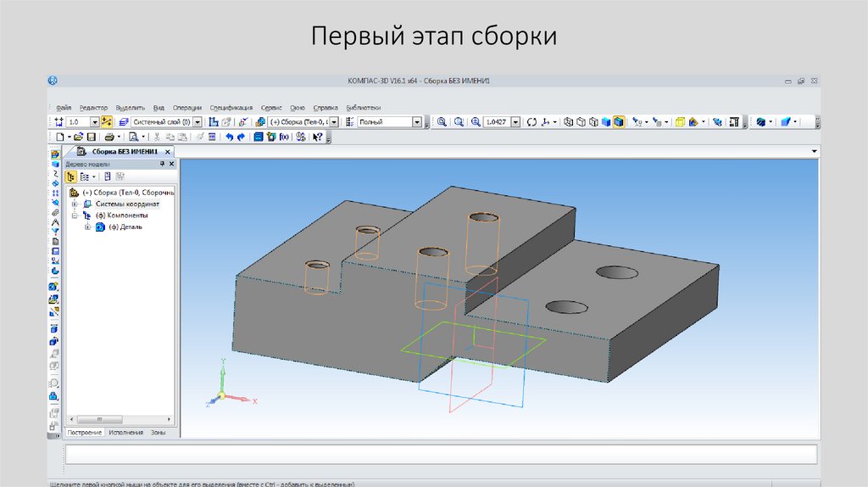Toggle the highlighted snapping button
Screen dimensions: 868x487
click(x=106, y=122)
